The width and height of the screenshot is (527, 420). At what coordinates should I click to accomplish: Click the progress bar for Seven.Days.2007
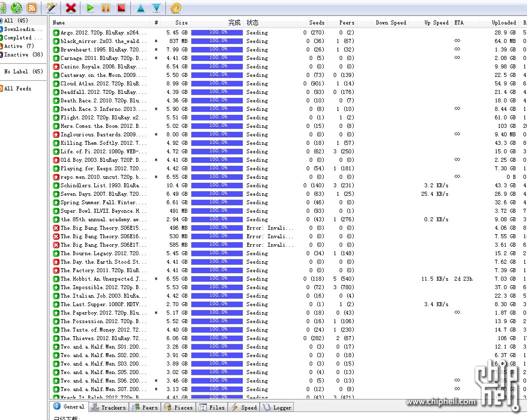pos(217,194)
